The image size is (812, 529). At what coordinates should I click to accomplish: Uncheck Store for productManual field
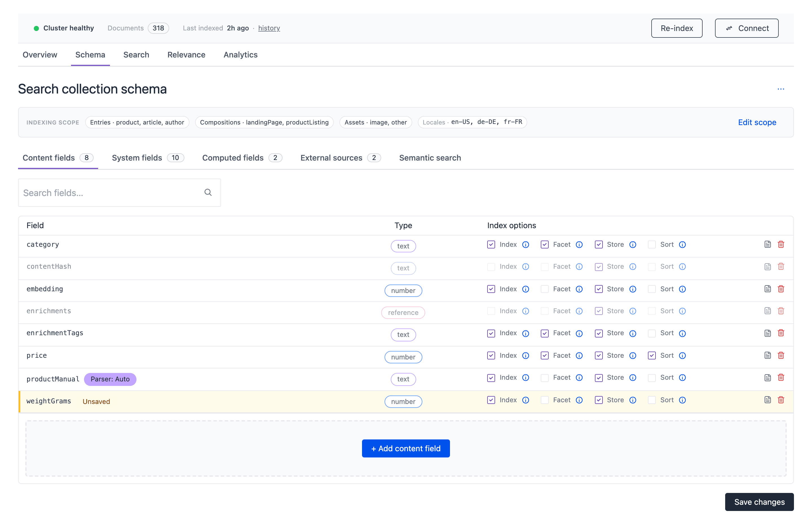[599, 378]
